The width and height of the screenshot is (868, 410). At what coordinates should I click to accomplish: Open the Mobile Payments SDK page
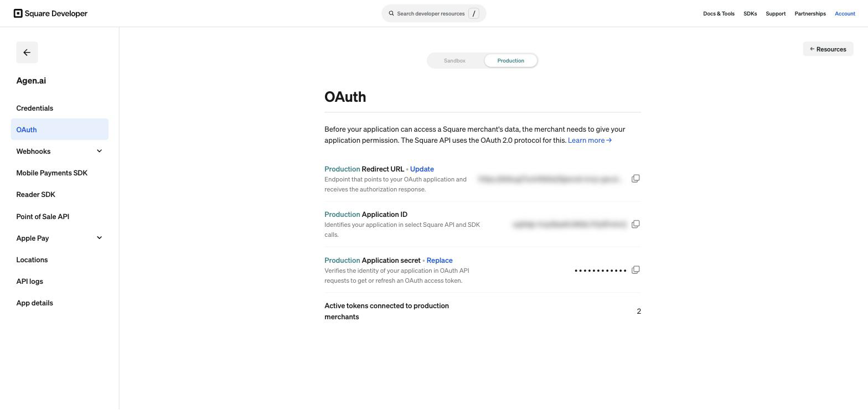pos(52,173)
